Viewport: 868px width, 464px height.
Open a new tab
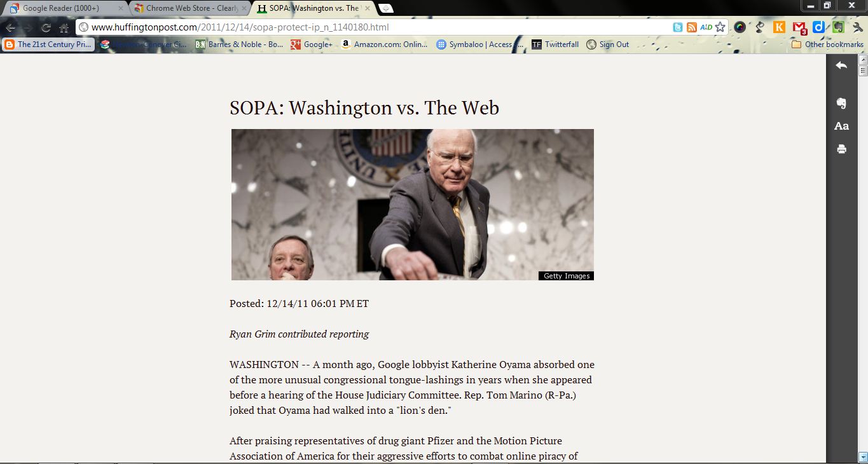pyautogui.click(x=385, y=8)
